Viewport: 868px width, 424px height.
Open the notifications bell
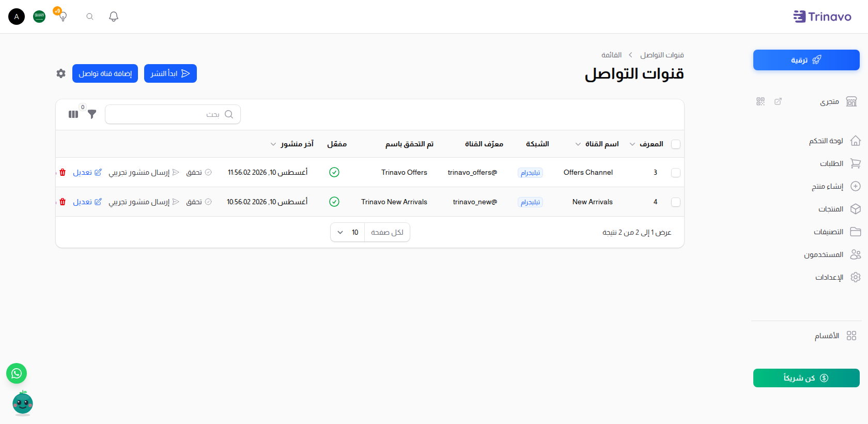pyautogui.click(x=114, y=17)
